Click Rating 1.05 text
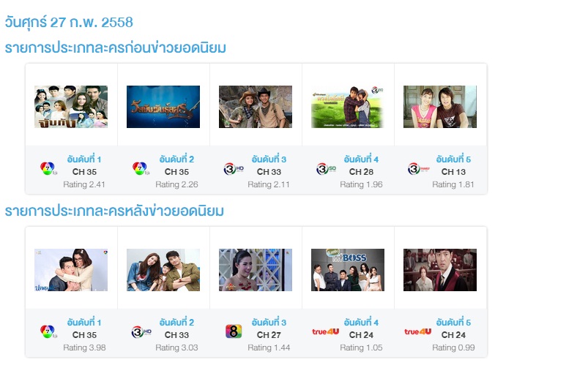This screenshot has width=588, height=368. tap(361, 348)
